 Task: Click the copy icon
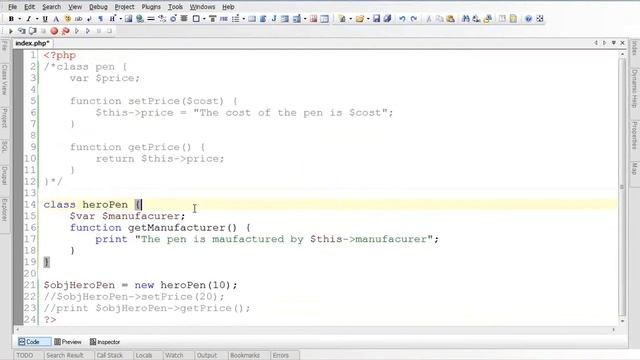440,19
